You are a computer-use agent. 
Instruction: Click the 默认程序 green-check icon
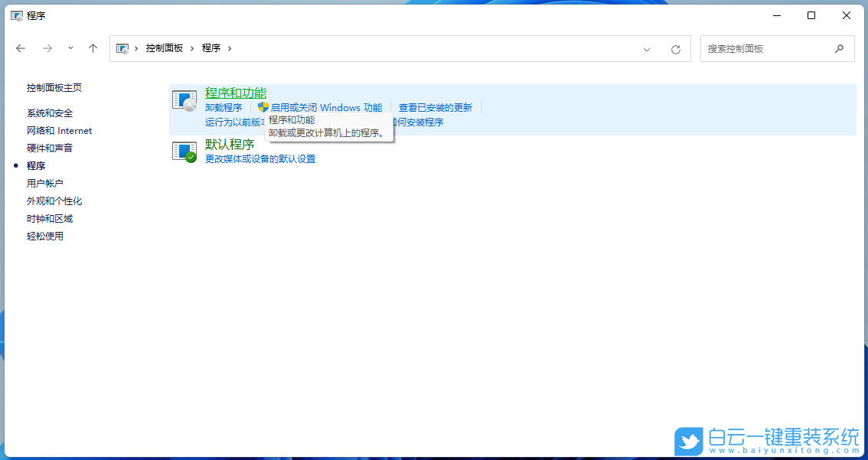pos(184,152)
